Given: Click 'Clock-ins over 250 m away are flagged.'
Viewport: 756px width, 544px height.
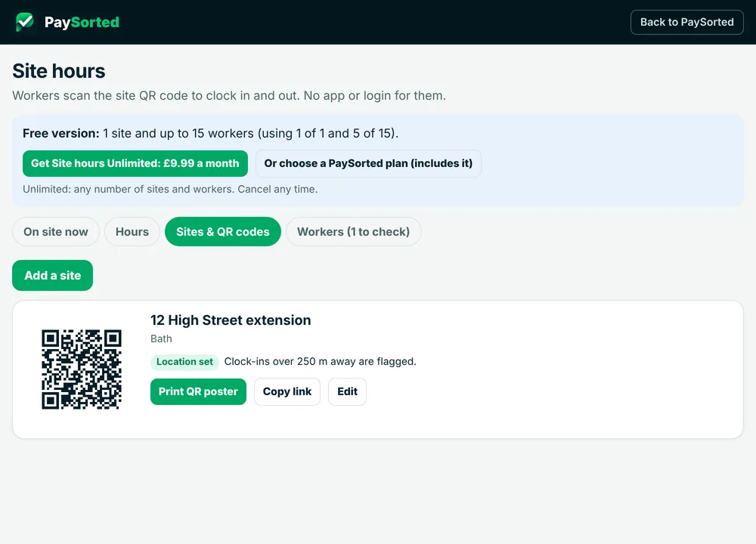Looking at the screenshot, I should [320, 362].
